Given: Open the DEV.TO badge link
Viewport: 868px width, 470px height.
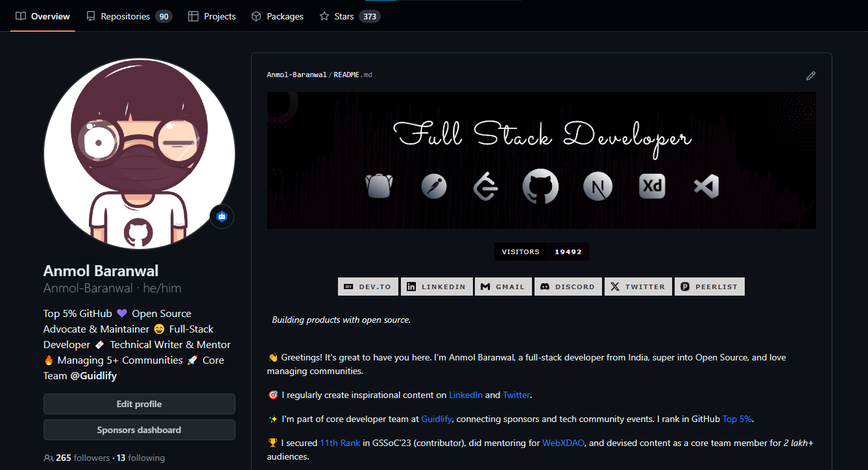Looking at the screenshot, I should point(368,287).
